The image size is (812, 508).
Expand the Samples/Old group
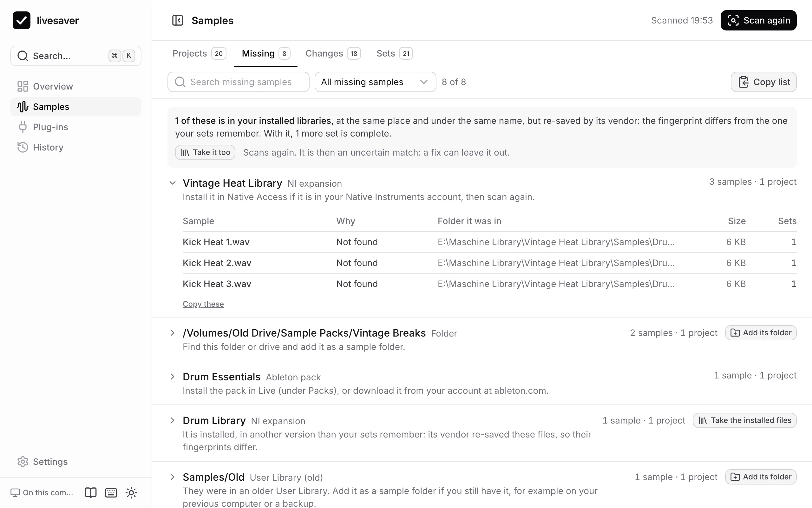pyautogui.click(x=173, y=477)
